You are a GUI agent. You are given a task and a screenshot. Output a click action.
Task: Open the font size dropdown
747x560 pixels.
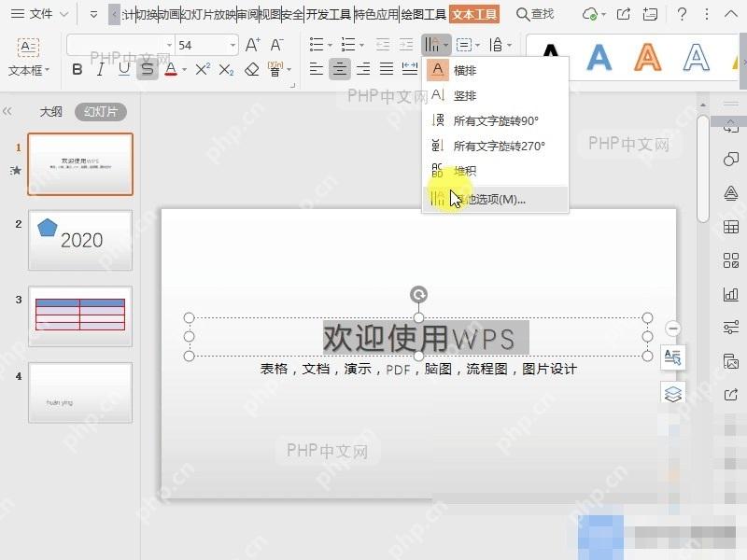[233, 45]
